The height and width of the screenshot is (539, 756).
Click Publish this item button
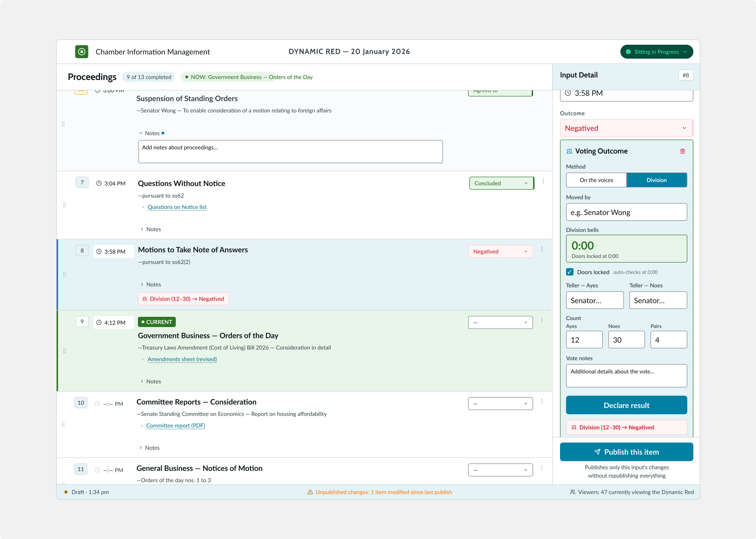(626, 452)
